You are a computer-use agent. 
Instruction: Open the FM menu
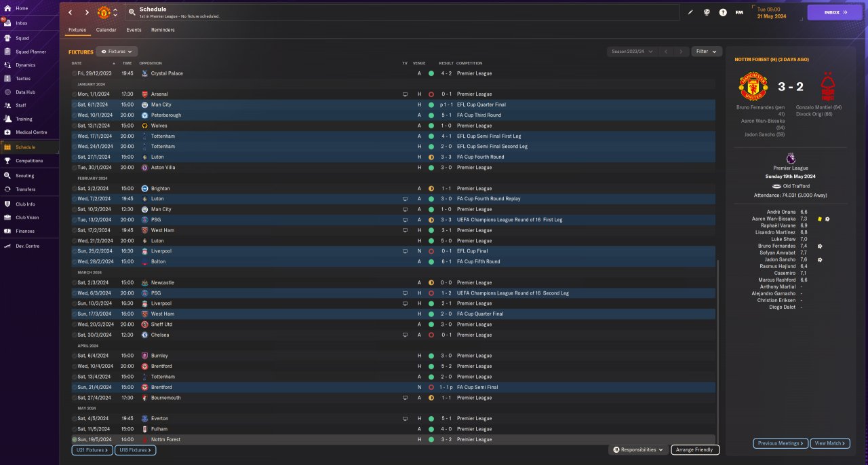point(739,12)
